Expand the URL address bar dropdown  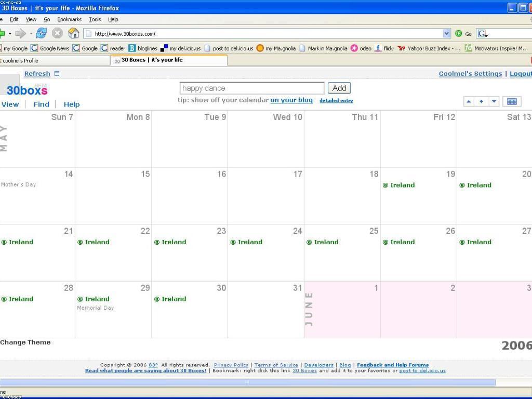click(446, 34)
